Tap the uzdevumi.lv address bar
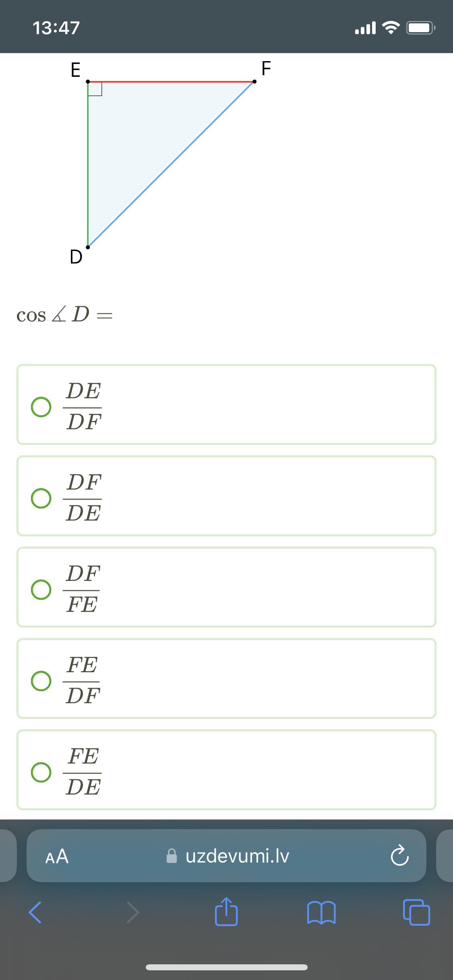The width and height of the screenshot is (453, 980). 226,856
